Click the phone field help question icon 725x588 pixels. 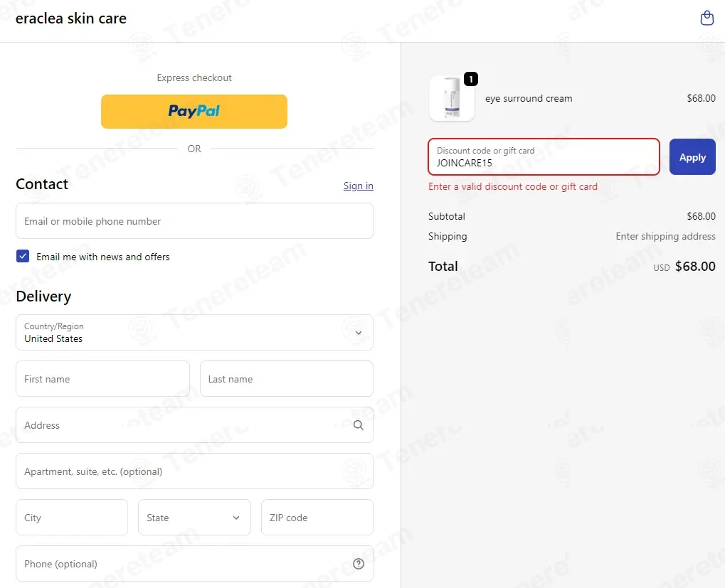coord(359,564)
